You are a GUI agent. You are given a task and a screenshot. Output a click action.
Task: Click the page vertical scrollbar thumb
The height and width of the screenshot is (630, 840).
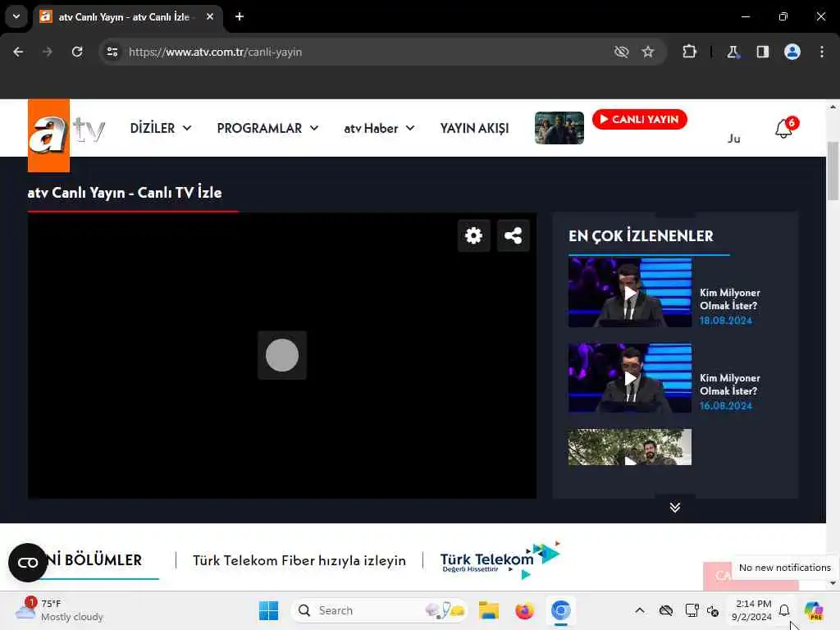pyautogui.click(x=833, y=171)
